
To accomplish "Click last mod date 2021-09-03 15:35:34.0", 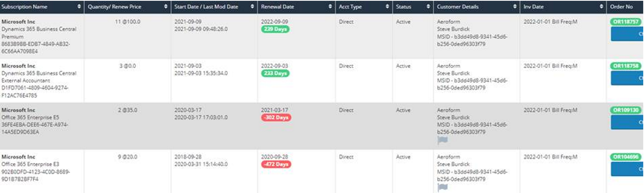I will click(201, 73).
